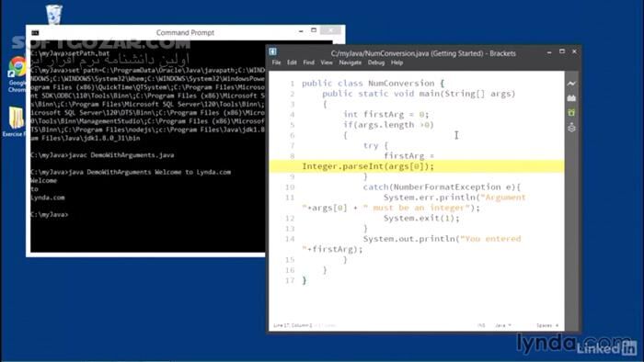Click the INS insert mode indicator in status bar
This screenshot has height=362, width=644.
(x=481, y=325)
